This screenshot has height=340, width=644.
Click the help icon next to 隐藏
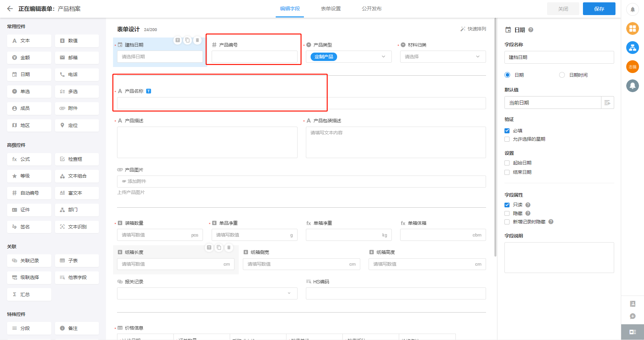pos(528,213)
